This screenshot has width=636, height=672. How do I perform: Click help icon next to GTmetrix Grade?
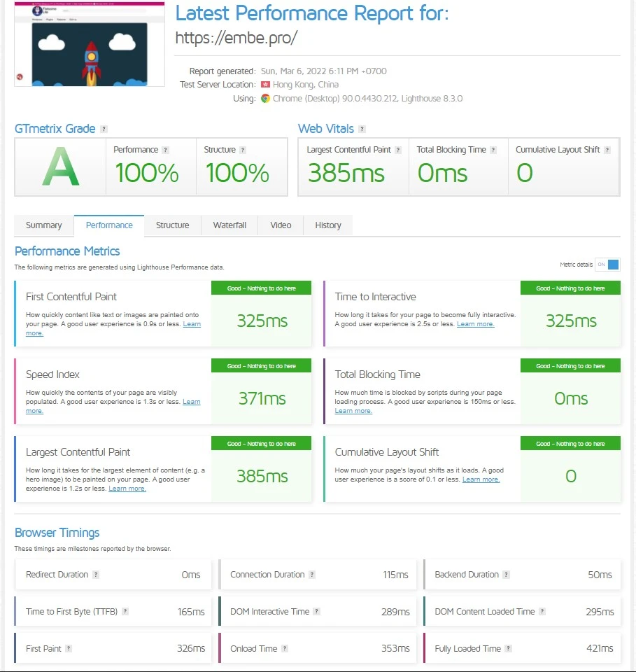pyautogui.click(x=104, y=129)
